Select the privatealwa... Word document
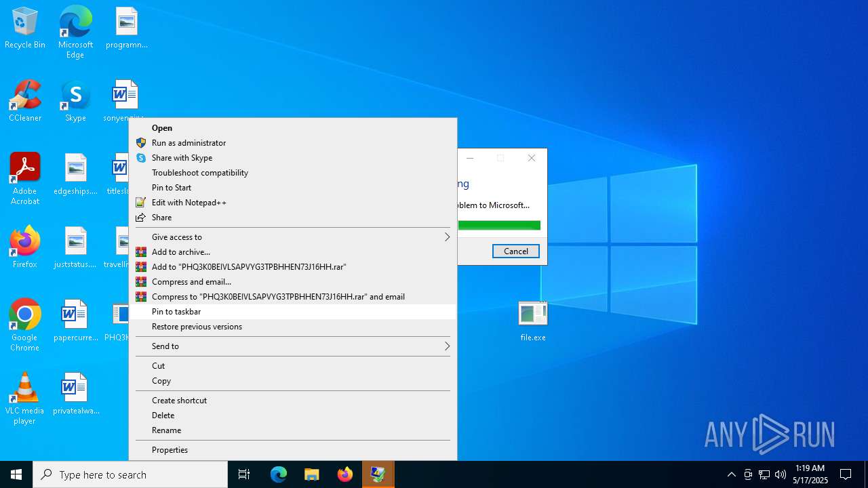 point(75,394)
